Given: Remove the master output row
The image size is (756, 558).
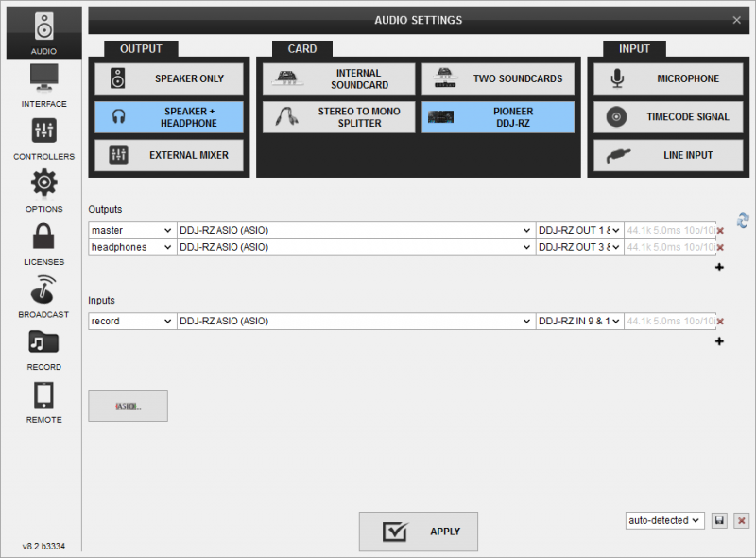Looking at the screenshot, I should click(x=720, y=231).
